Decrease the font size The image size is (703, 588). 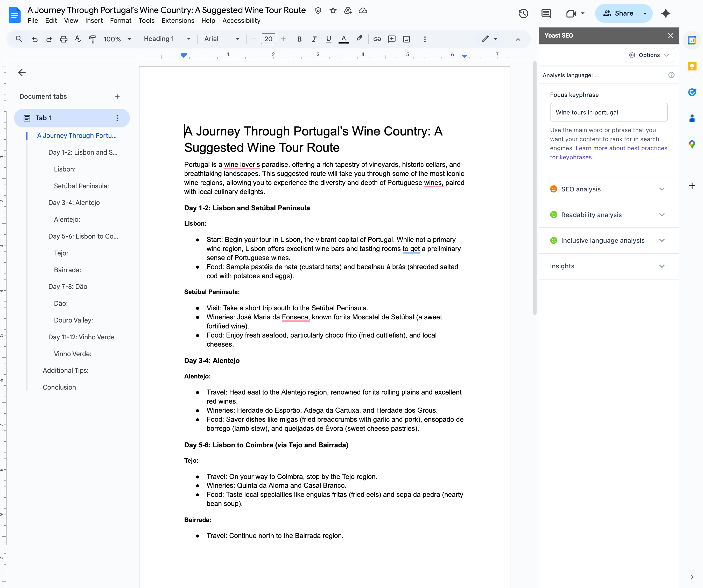[254, 39]
